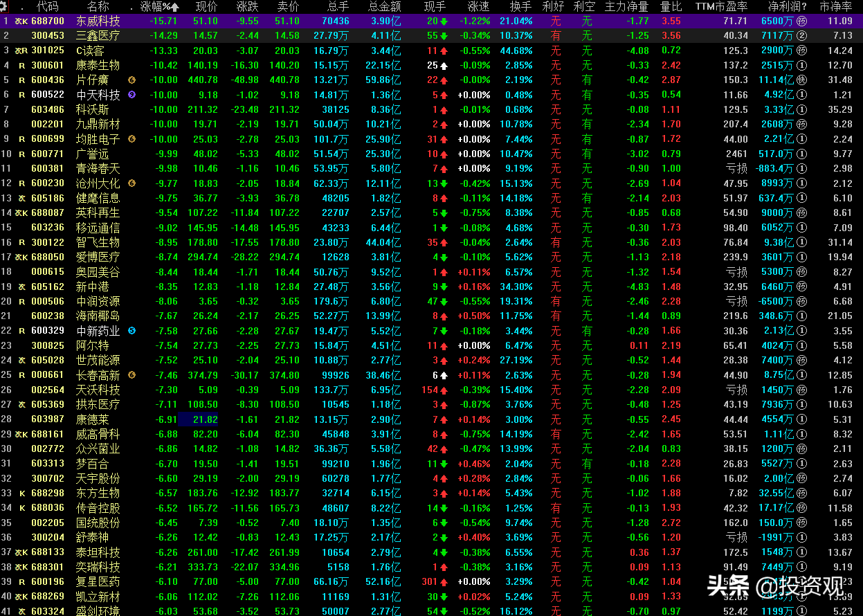The height and width of the screenshot is (616, 863).
Task: Click report badge after 2.00亿 in 天宇股份 row
Action: [801, 478]
